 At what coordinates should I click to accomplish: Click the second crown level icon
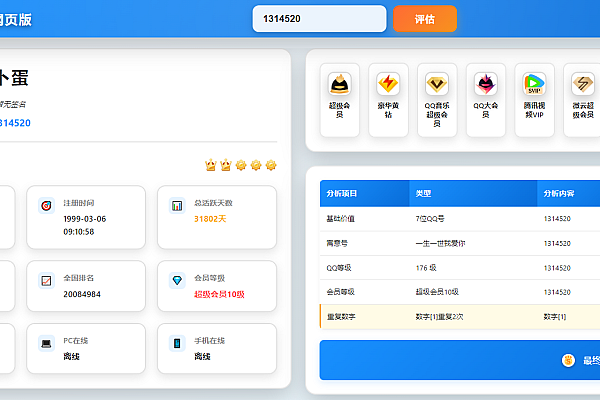pyautogui.click(x=226, y=165)
